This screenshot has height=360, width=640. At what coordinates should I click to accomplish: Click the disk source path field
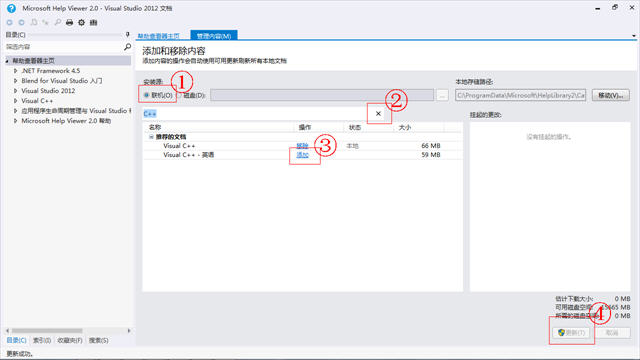coord(322,95)
